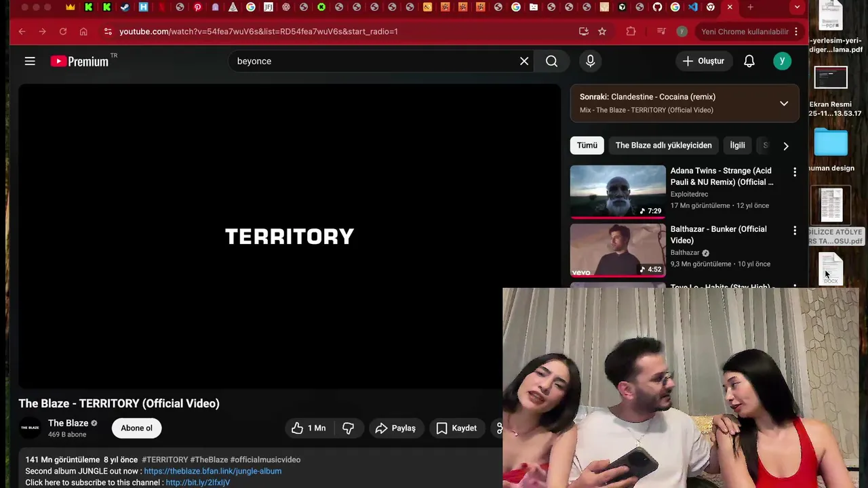Open a new browser tab with plus
This screenshot has width=868, height=488.
(750, 7)
